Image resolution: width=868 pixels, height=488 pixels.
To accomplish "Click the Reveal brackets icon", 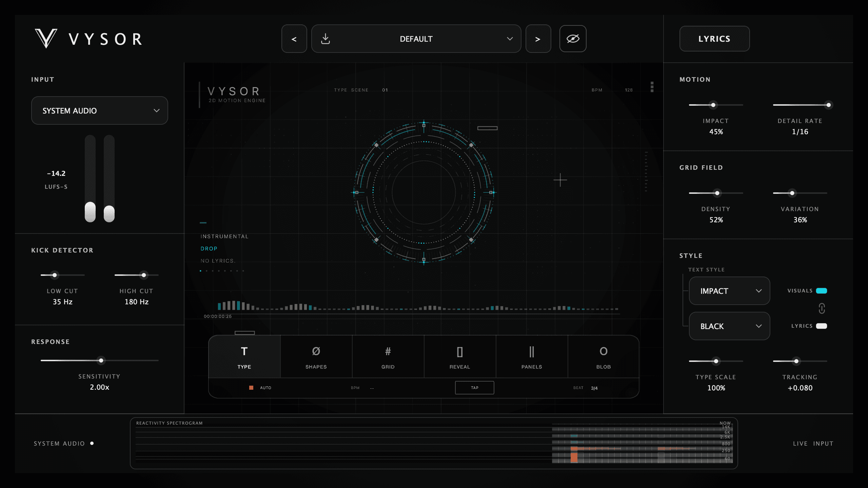I will click(x=460, y=352).
